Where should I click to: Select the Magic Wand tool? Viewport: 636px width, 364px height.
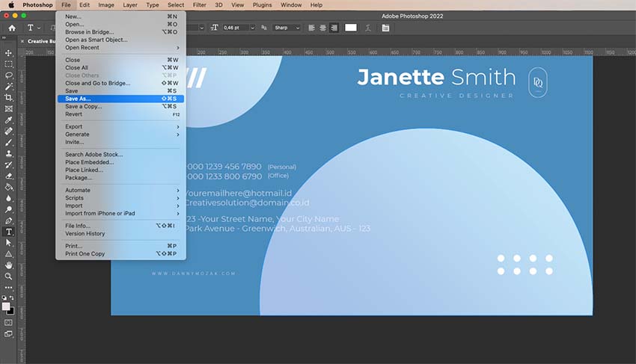click(8, 87)
